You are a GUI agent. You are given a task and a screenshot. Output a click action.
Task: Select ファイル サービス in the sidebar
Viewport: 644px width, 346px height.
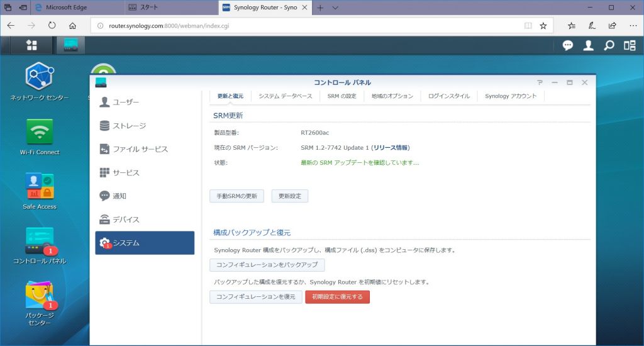click(x=145, y=148)
